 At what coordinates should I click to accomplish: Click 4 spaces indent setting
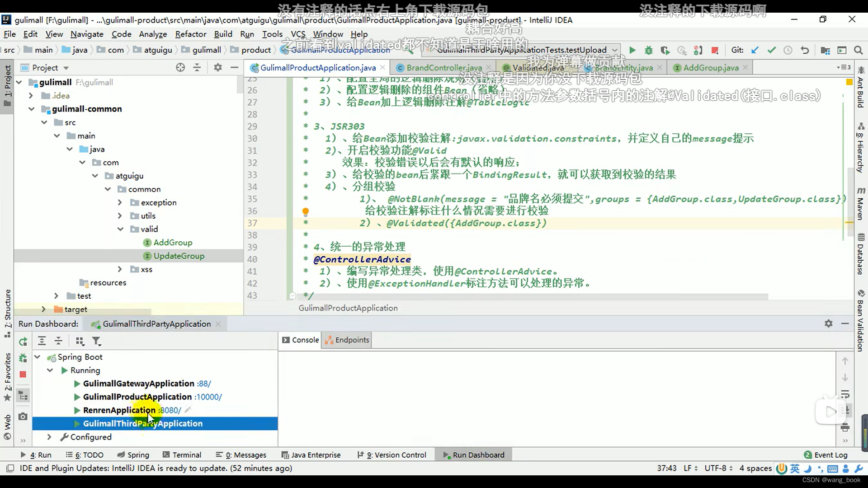point(755,468)
